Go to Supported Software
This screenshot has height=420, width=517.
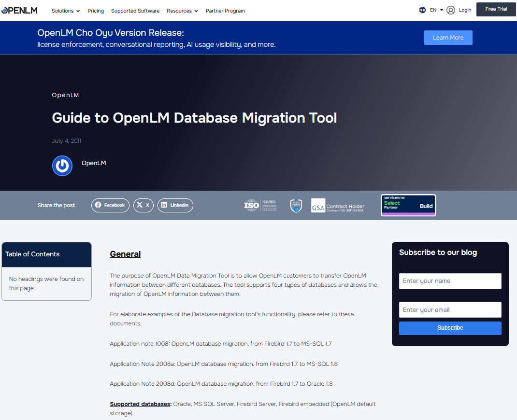[135, 11]
